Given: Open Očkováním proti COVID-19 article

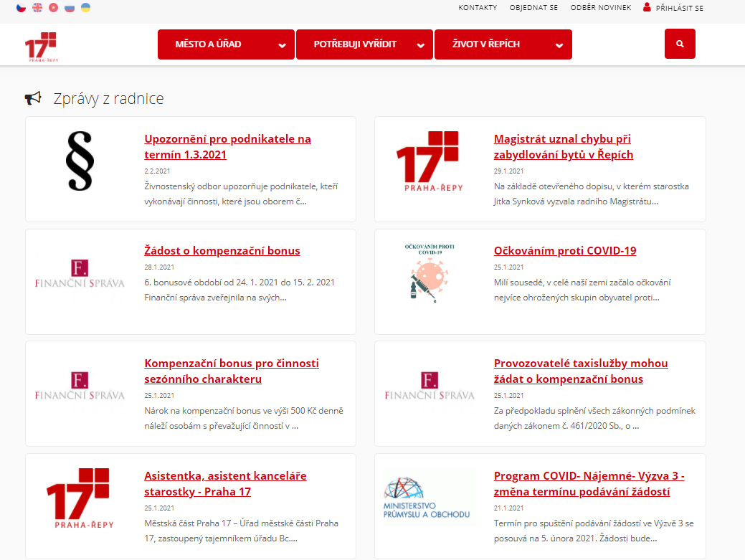Looking at the screenshot, I should (565, 250).
